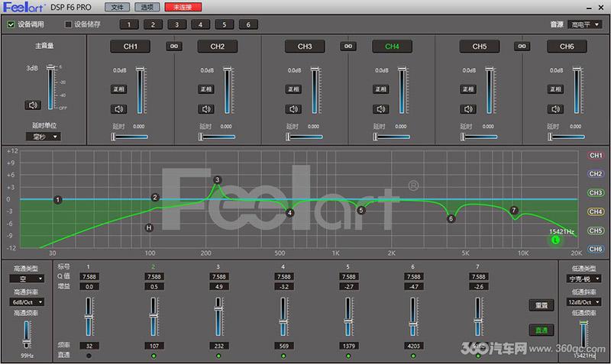The image size is (611, 364).
Task: Show CH2 curve using the side badge
Action: click(x=596, y=174)
